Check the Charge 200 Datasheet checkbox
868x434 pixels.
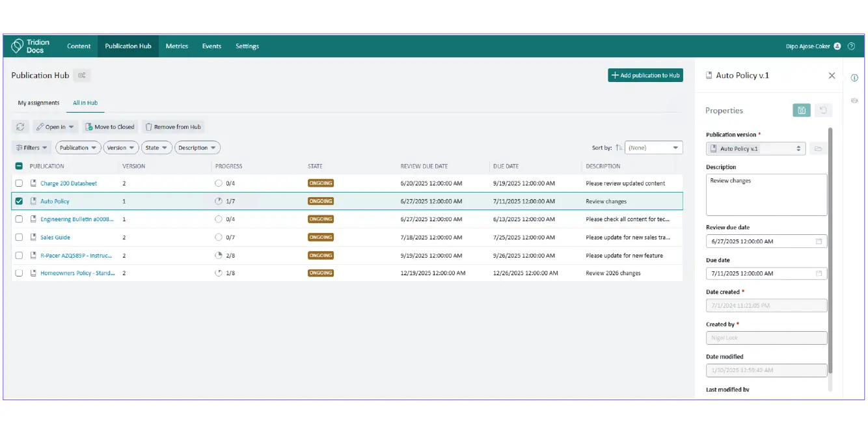point(19,183)
